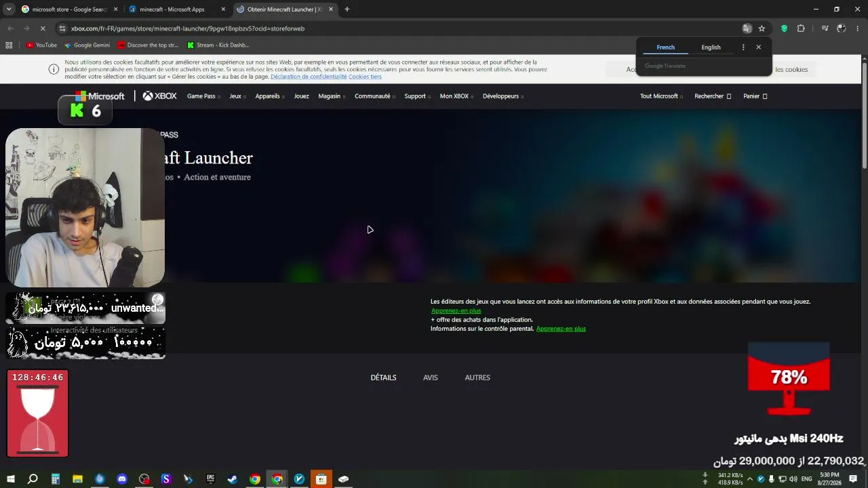Open Discord from the taskbar
Screen dimensions: 868x488
pos(122,479)
